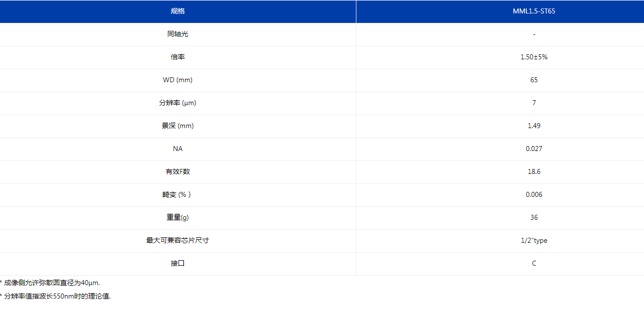
Task: Select the NA row label
Action: pyautogui.click(x=178, y=149)
